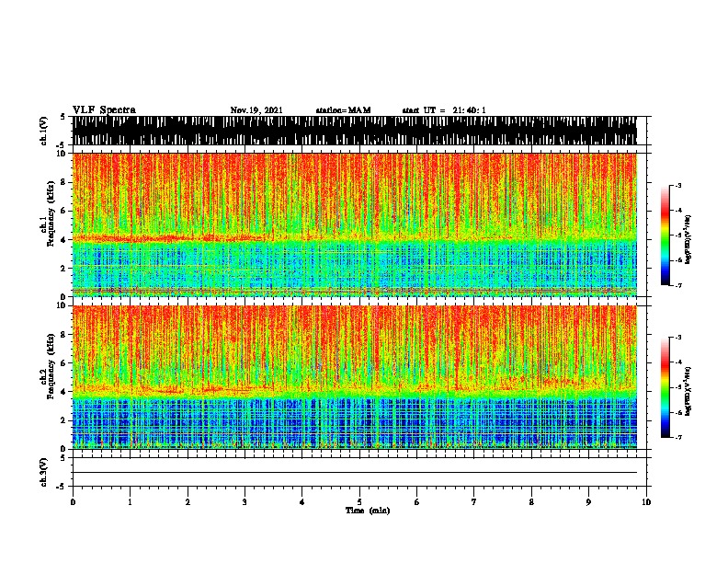Click time-axis tick label "3"

click(x=245, y=502)
